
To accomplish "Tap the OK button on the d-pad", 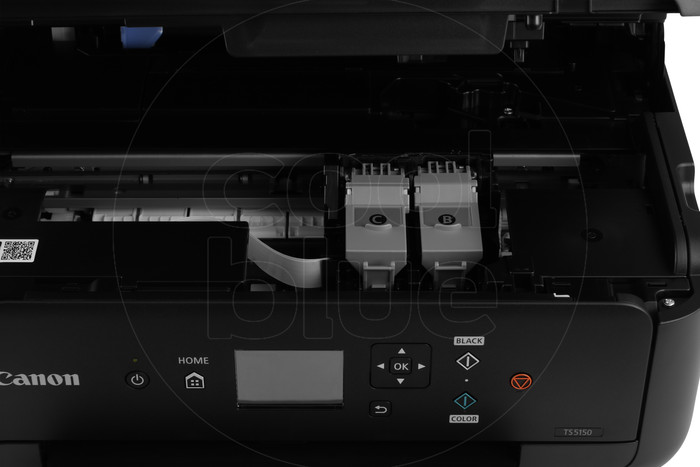I will pos(400,366).
